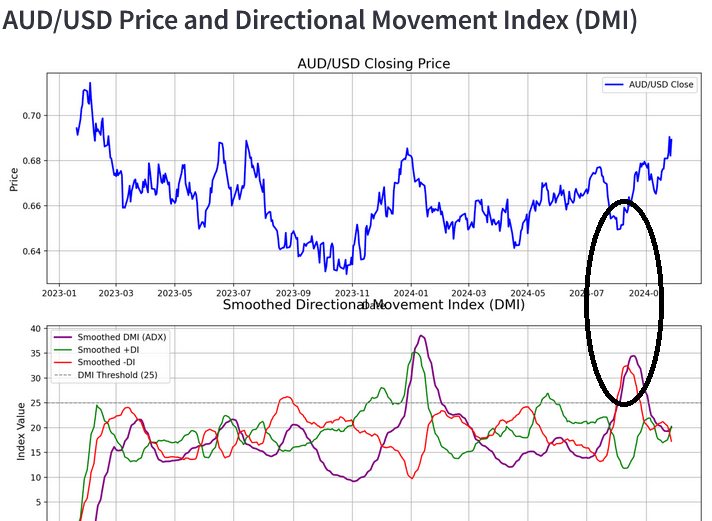This screenshot has height=521, width=712.
Task: Click the 2023-01 date tick label
Action: [59, 293]
